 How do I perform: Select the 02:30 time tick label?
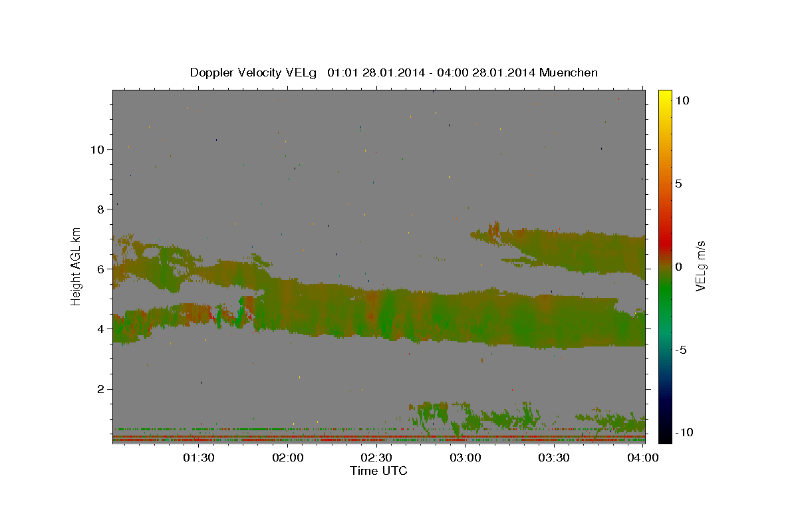click(377, 458)
